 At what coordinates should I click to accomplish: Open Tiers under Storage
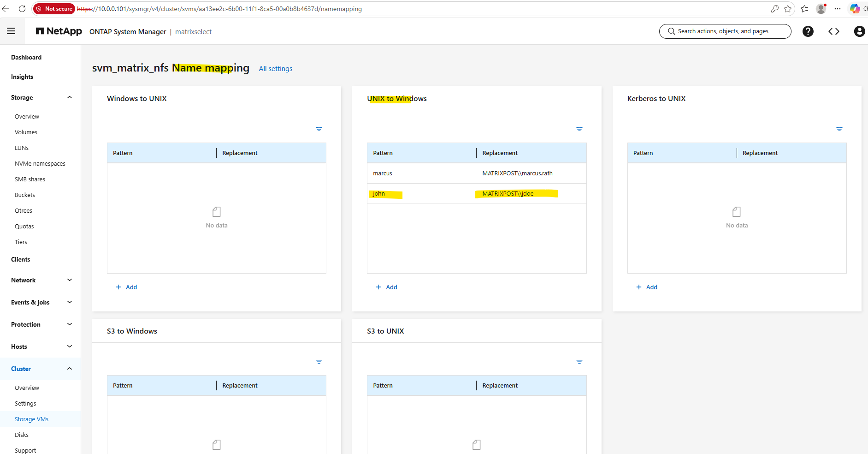coord(21,242)
